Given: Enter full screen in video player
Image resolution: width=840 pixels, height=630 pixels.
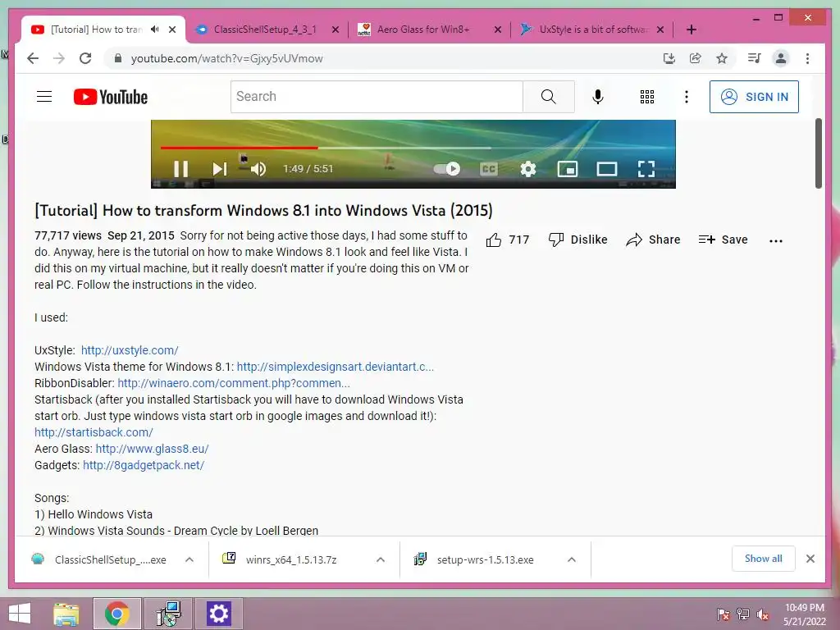Looking at the screenshot, I should click(x=646, y=169).
